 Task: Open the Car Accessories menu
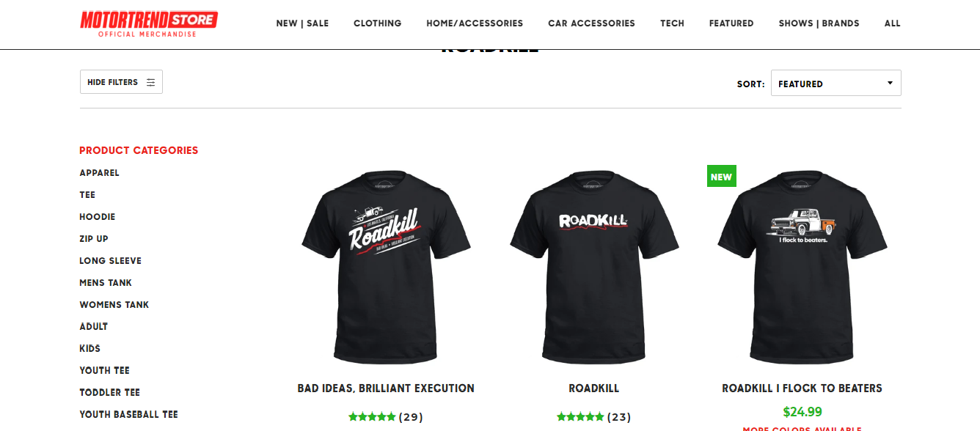(591, 23)
